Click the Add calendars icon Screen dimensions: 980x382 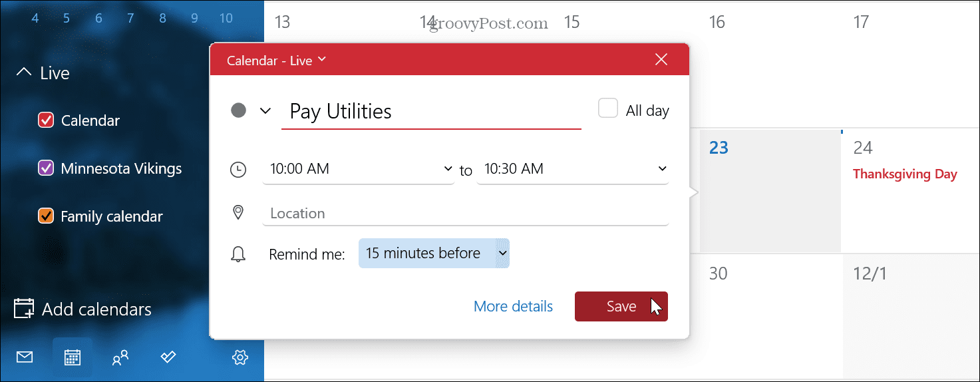[24, 309]
